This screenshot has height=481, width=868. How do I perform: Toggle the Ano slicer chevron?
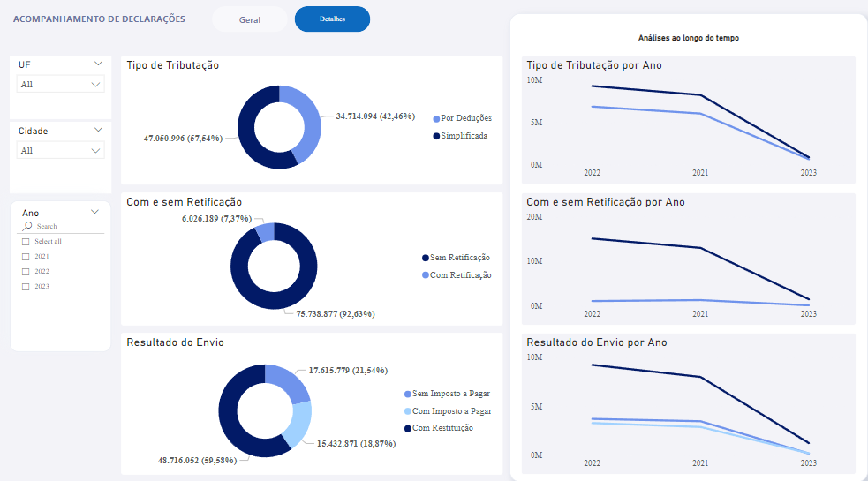pyautogui.click(x=94, y=212)
